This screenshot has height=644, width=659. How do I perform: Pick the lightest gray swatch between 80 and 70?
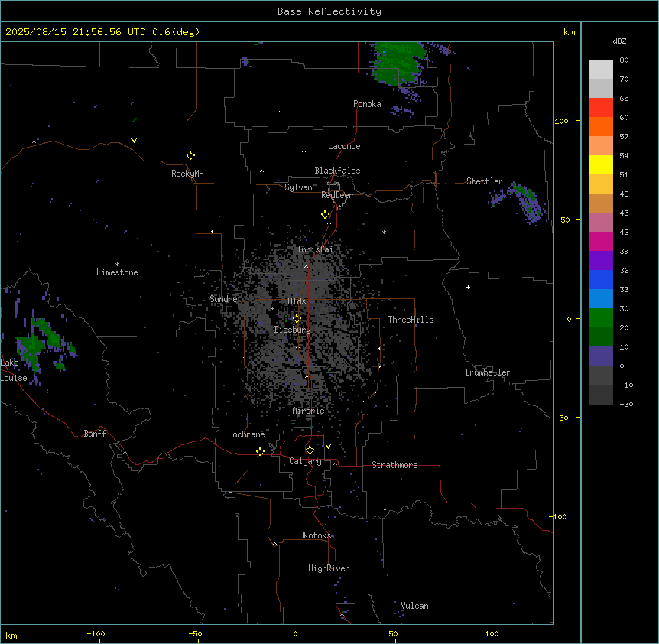tap(601, 70)
